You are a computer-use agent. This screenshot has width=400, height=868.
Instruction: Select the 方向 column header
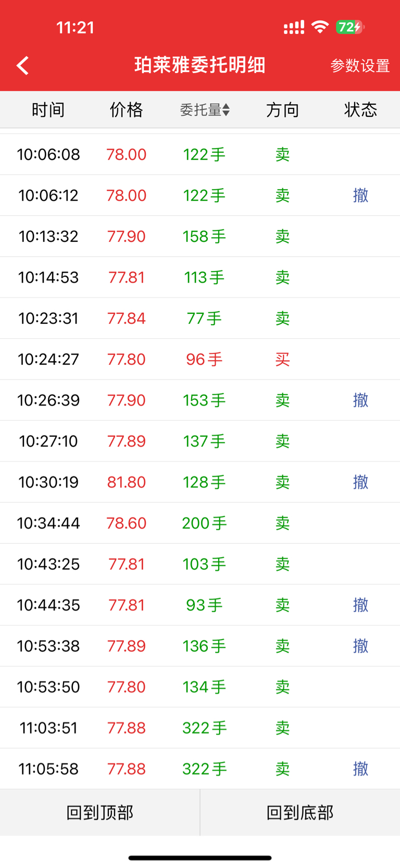tap(283, 109)
